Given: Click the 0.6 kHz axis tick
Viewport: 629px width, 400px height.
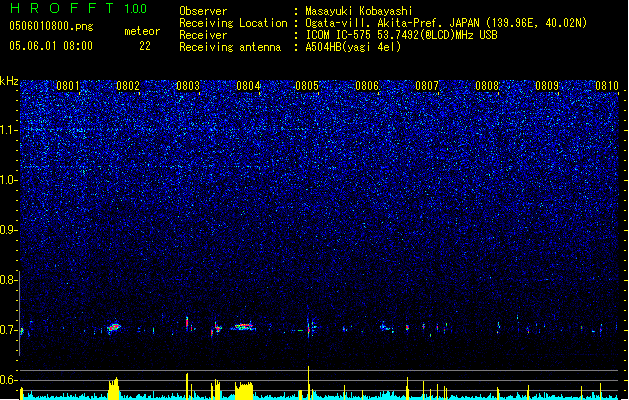Looking at the screenshot, I should coord(9,380).
